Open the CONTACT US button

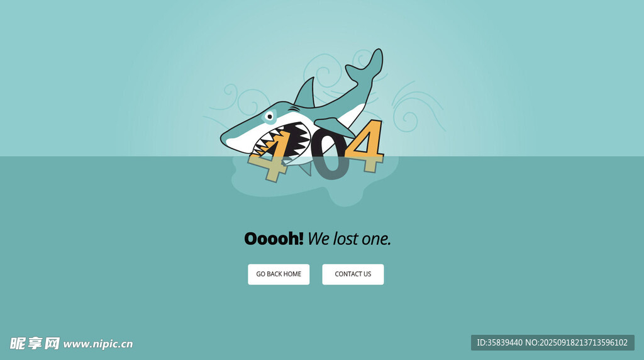pyautogui.click(x=353, y=274)
